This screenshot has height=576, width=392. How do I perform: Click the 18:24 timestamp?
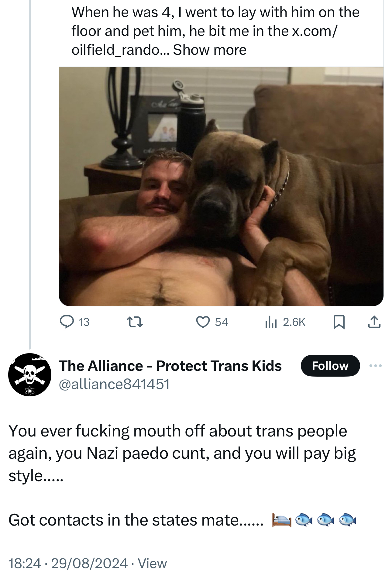tap(25, 563)
